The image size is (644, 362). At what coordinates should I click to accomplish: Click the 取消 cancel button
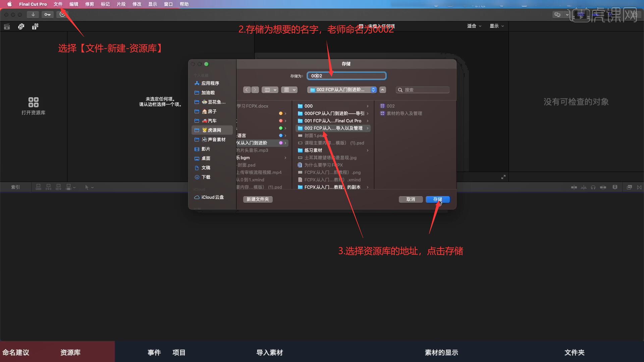point(411,199)
